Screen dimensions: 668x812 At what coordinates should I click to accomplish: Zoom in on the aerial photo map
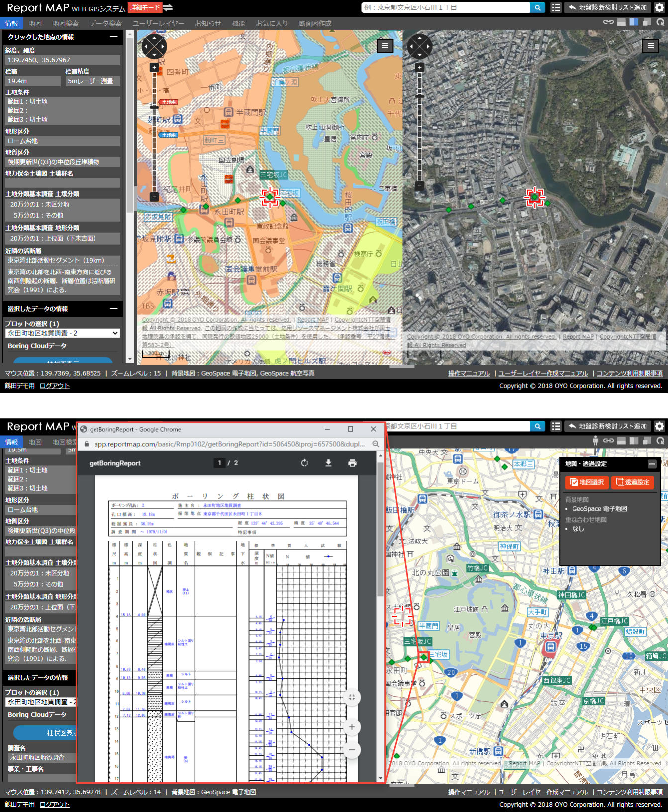coord(420,67)
